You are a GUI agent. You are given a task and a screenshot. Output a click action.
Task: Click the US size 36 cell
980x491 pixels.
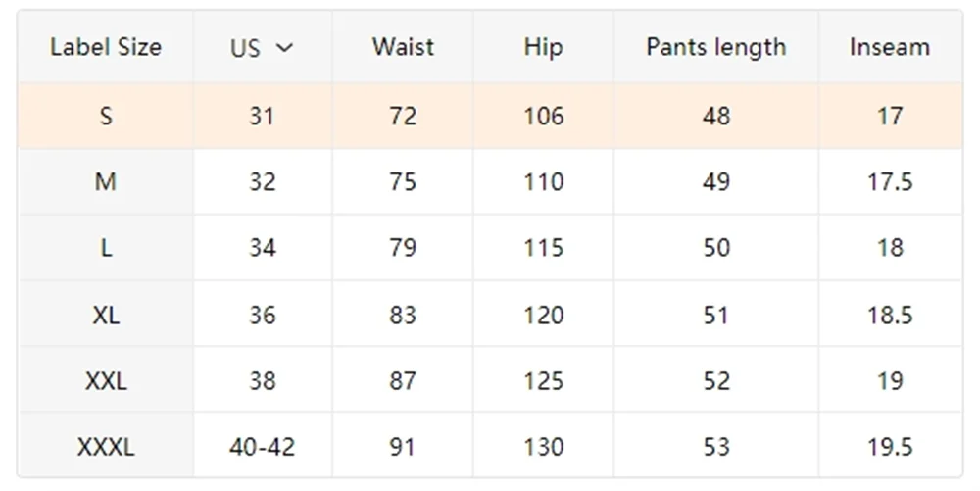263,315
